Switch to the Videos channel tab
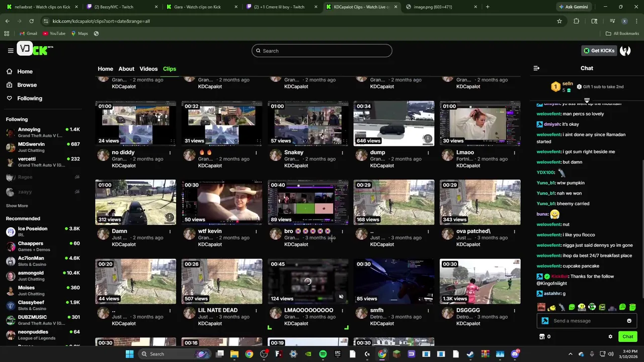This screenshot has width=644, height=362. point(148,69)
